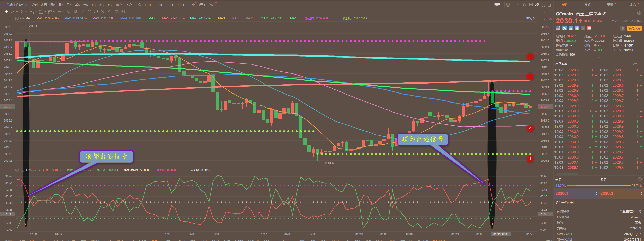
Task: Open the chart layout square dropdown
Action: [516, 5]
